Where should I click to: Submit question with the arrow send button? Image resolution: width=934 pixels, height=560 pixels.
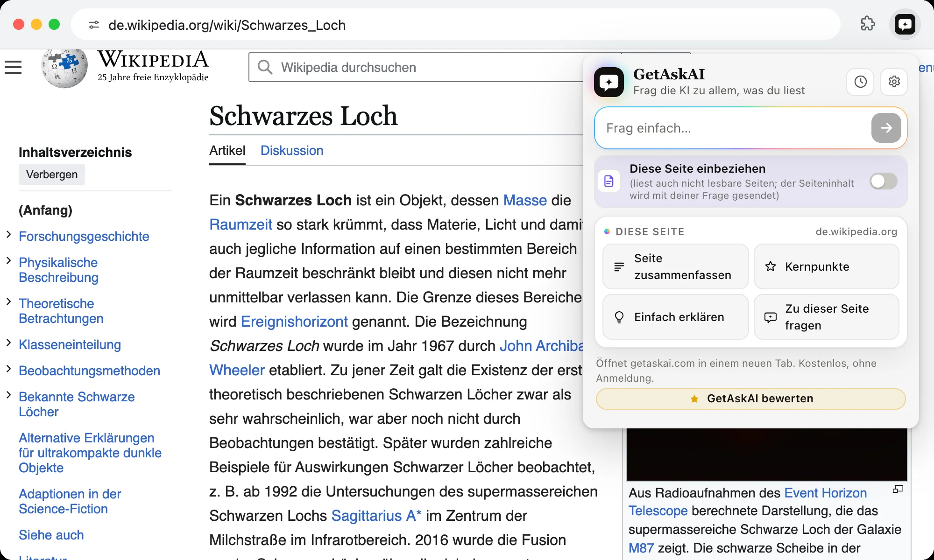pyautogui.click(x=886, y=128)
